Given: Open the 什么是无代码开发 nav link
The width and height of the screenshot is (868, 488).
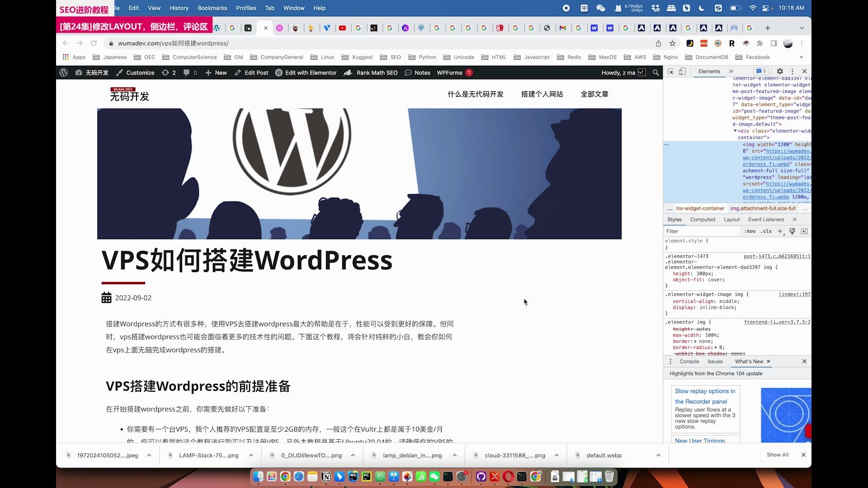Looking at the screenshot, I should (x=475, y=94).
